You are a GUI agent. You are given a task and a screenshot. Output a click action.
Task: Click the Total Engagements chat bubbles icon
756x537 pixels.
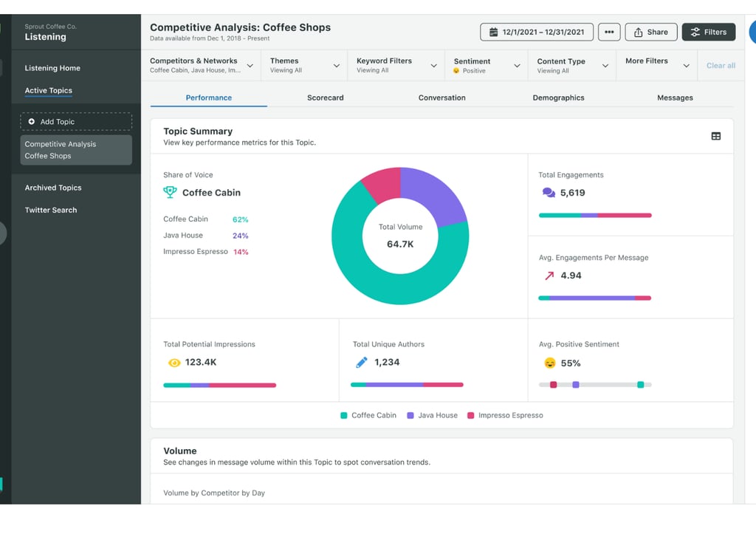coord(549,193)
